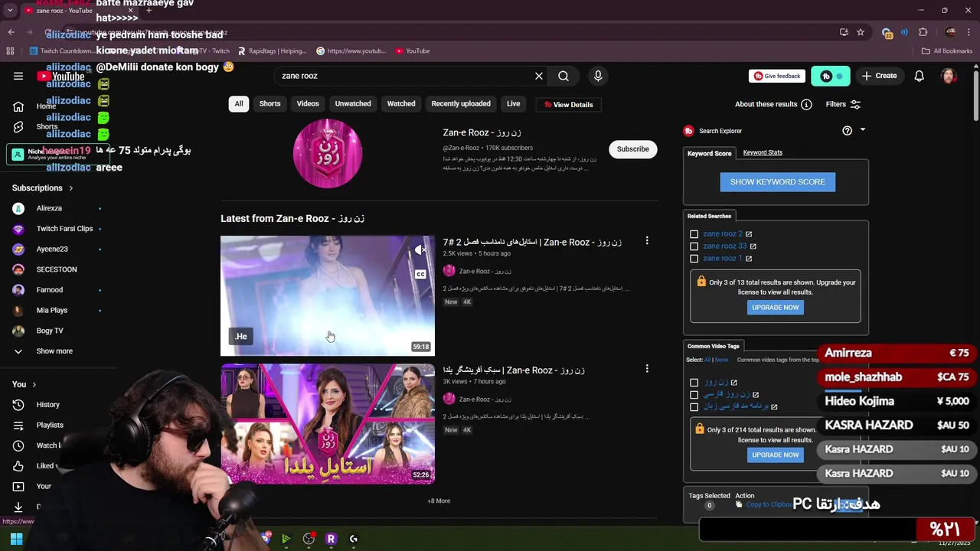The height and width of the screenshot is (551, 980).
Task: Check the zane rooz 1 checkbox
Action: pos(694,259)
